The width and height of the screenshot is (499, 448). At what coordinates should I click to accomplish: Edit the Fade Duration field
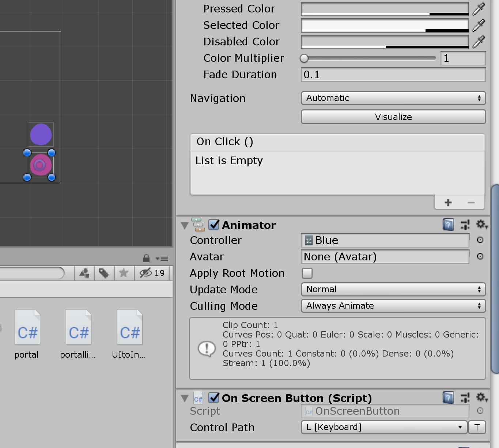[x=393, y=75]
